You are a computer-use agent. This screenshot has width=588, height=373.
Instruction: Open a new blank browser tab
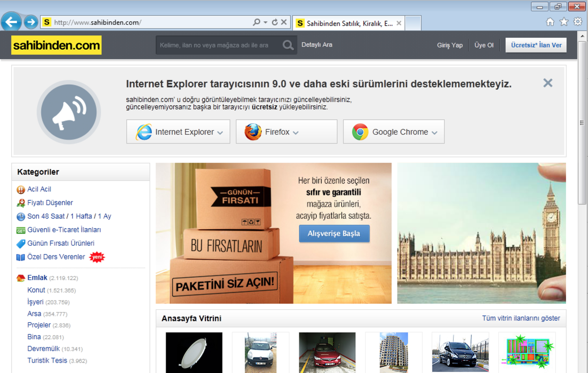pyautogui.click(x=413, y=23)
